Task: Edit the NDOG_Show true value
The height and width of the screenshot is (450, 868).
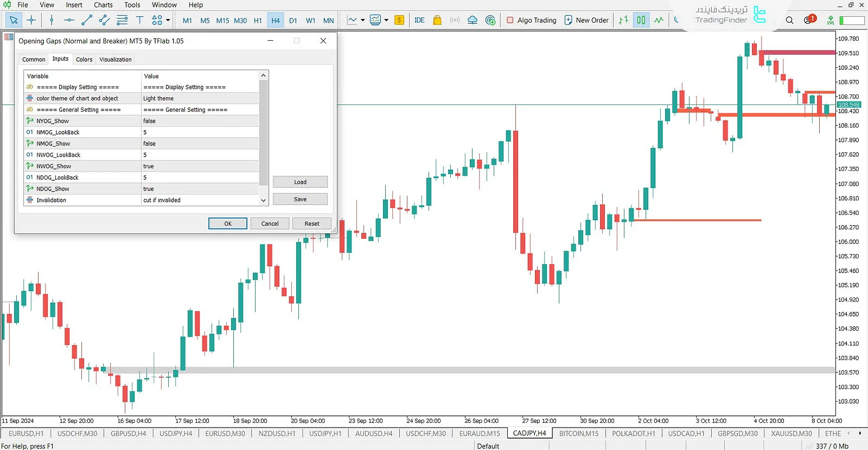Action: click(x=200, y=189)
